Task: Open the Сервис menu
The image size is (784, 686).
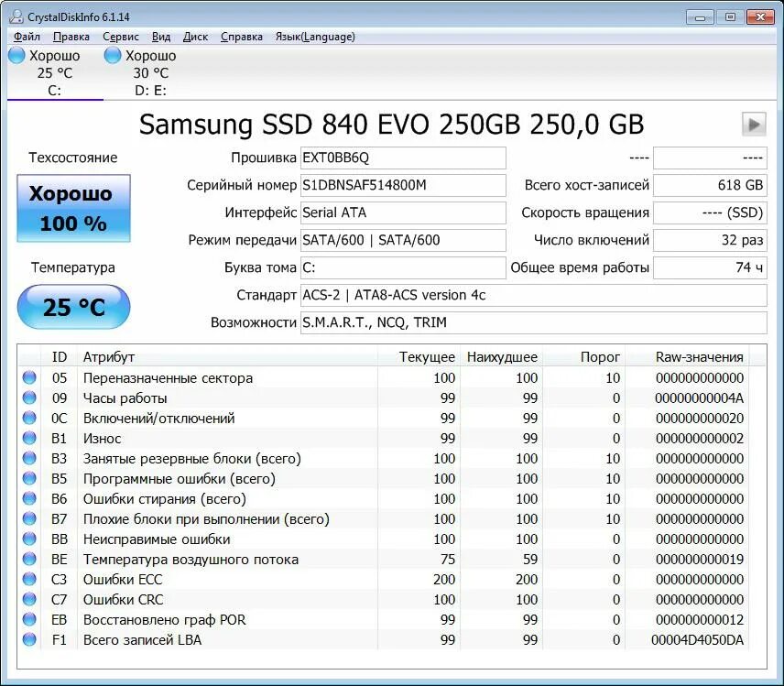Action: click(x=121, y=37)
